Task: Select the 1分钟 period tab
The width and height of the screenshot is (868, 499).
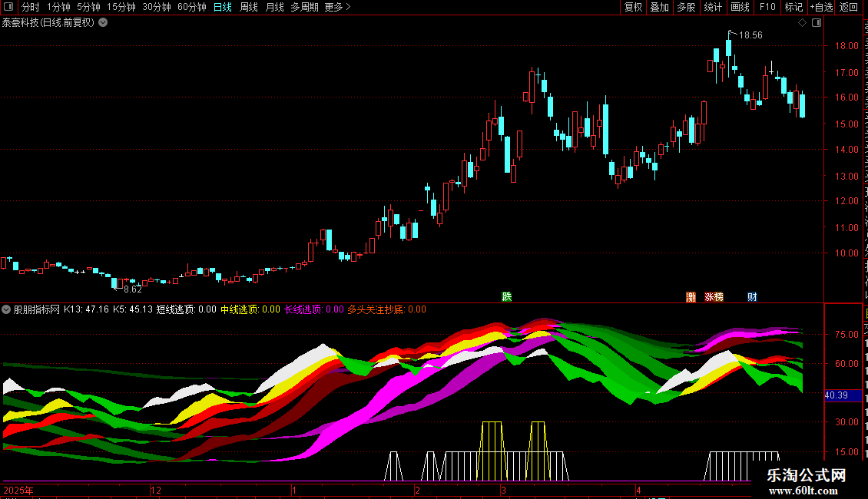Action: pos(58,7)
